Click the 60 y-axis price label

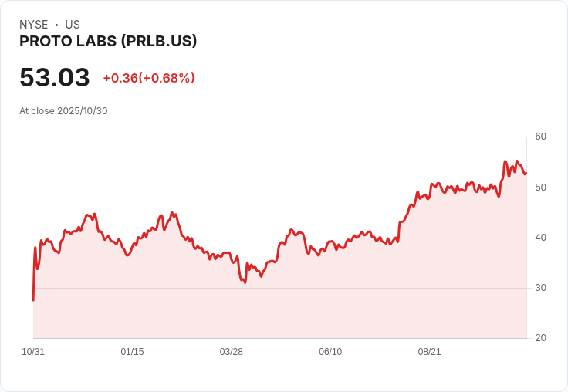click(x=540, y=137)
